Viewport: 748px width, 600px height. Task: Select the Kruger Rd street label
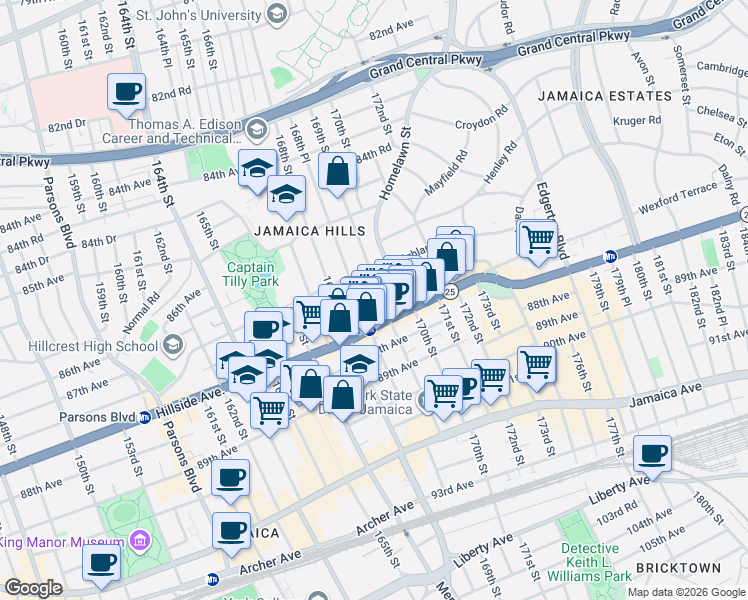click(x=637, y=120)
